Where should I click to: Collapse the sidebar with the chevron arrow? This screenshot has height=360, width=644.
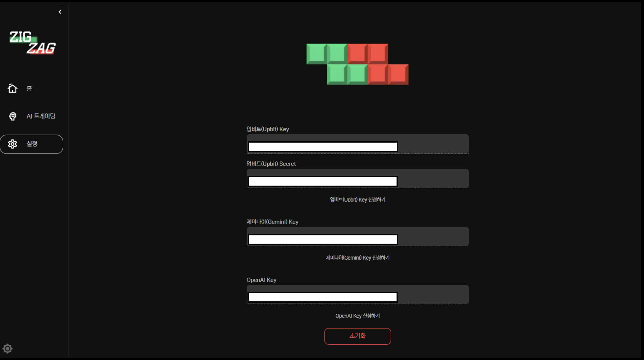point(60,12)
